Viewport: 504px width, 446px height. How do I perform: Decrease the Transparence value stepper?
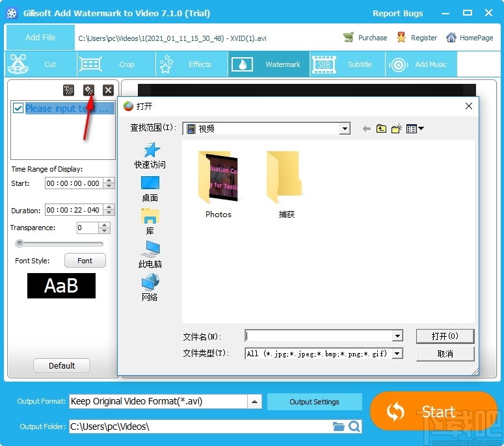coord(104,230)
